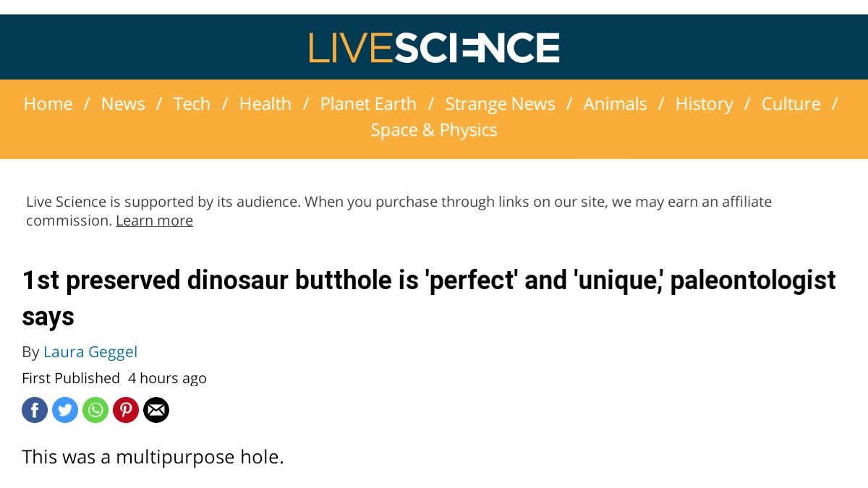Open the Learn more link
The image size is (868, 488).
(154, 220)
